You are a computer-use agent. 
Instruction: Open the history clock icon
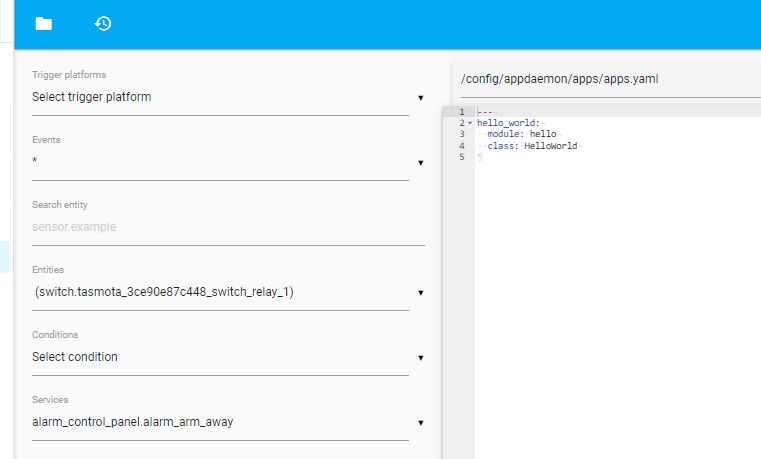[102, 23]
